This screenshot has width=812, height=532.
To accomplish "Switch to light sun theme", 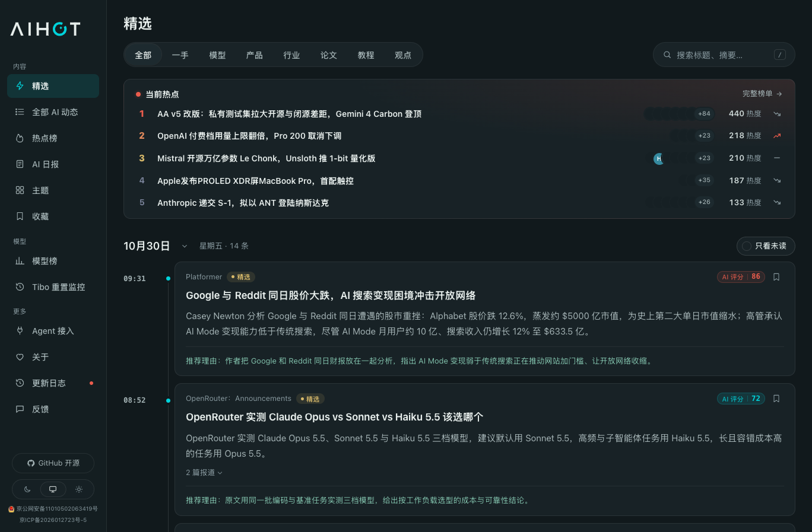I will 79,489.
